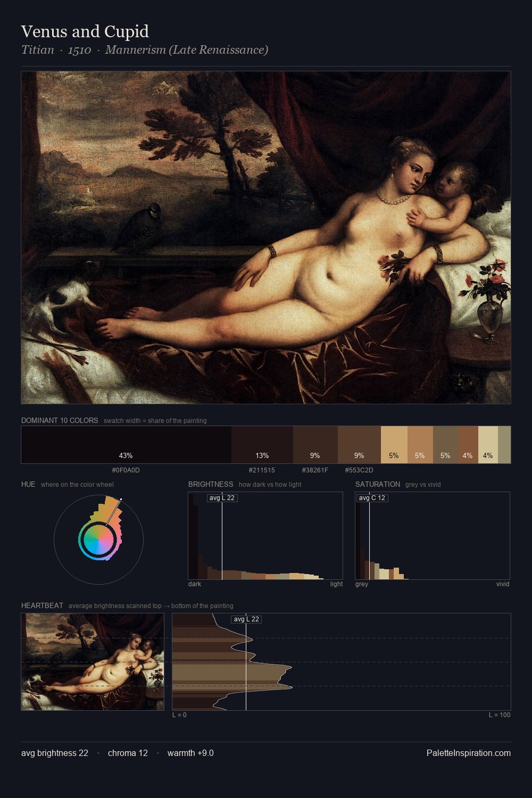532x798 pixels.
Task: Click the 'dark' axis label
Action: coord(195,584)
